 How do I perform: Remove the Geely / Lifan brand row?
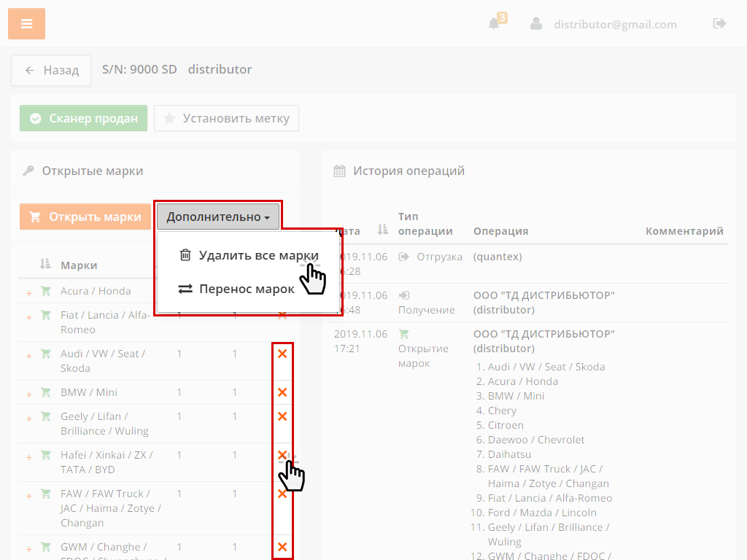(282, 416)
